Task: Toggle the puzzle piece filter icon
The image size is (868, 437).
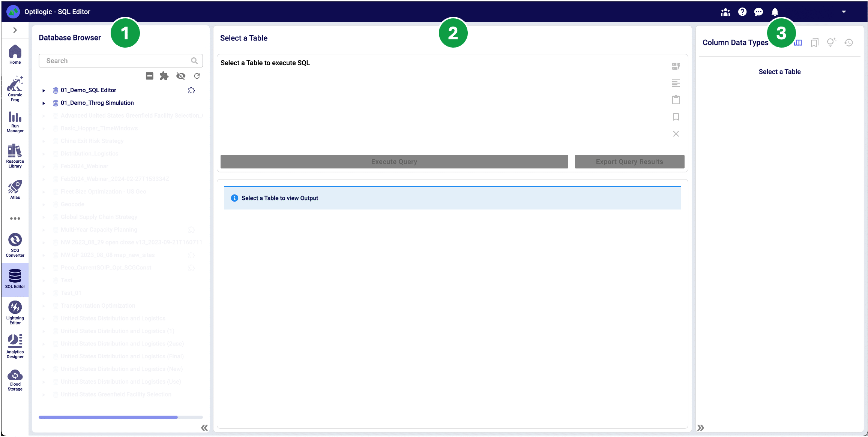Action: point(164,76)
